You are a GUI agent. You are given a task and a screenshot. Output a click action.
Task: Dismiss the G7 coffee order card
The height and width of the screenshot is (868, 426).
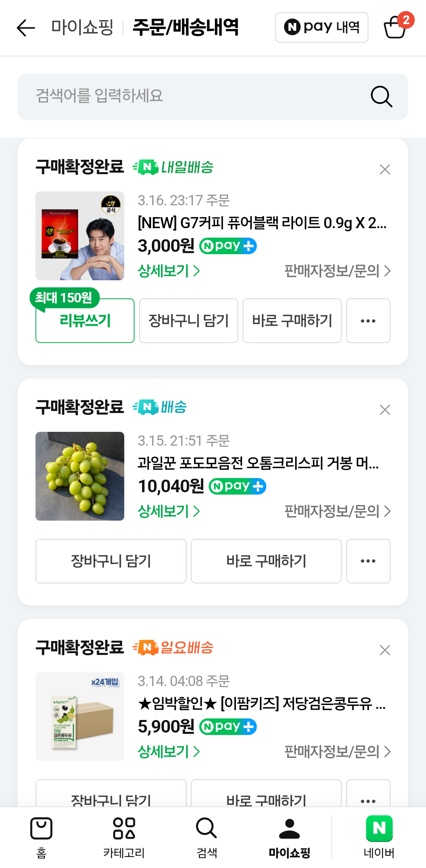click(x=385, y=169)
